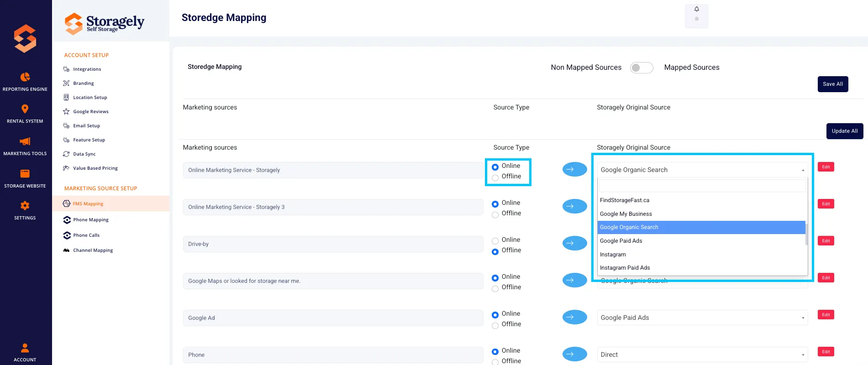Image resolution: width=868 pixels, height=365 pixels.
Task: Click arrow button for Online Marketing Service - Storagely
Action: (574, 169)
